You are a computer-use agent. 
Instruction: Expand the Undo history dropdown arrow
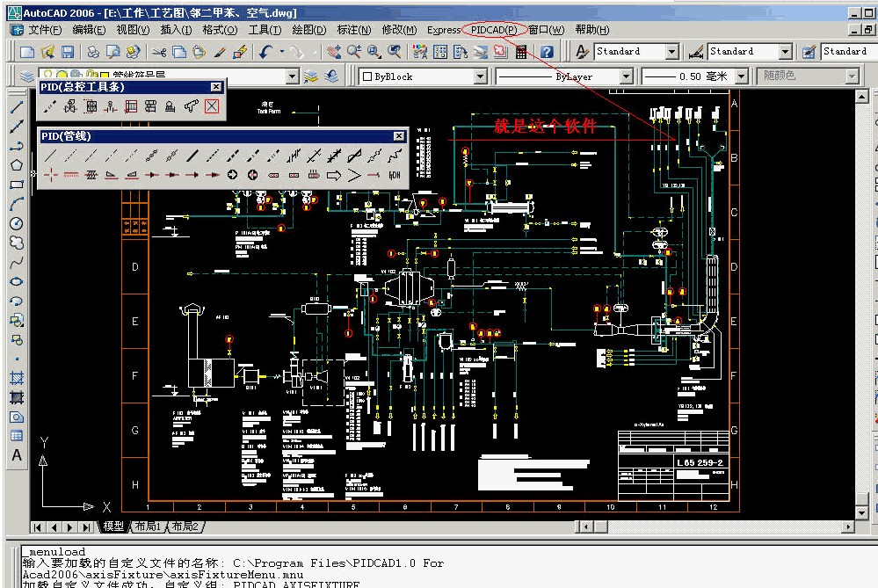point(281,52)
